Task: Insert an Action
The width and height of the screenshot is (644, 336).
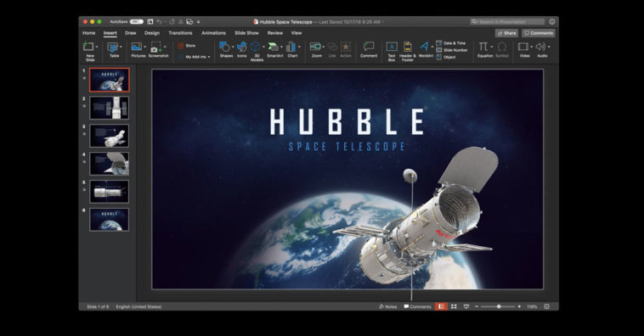Action: point(346,50)
